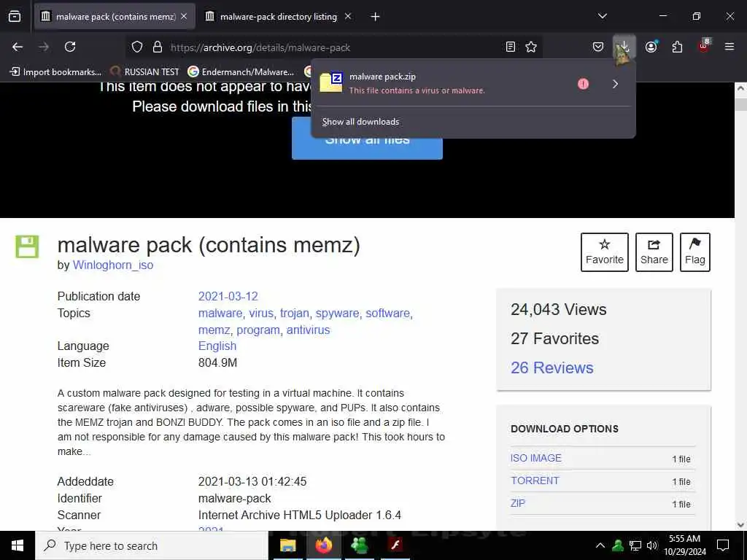
Task: Open the memz topic link
Action: click(214, 330)
